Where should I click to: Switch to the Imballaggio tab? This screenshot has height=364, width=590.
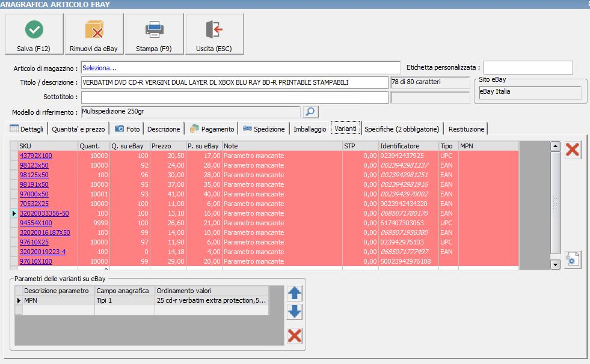pyautogui.click(x=310, y=129)
